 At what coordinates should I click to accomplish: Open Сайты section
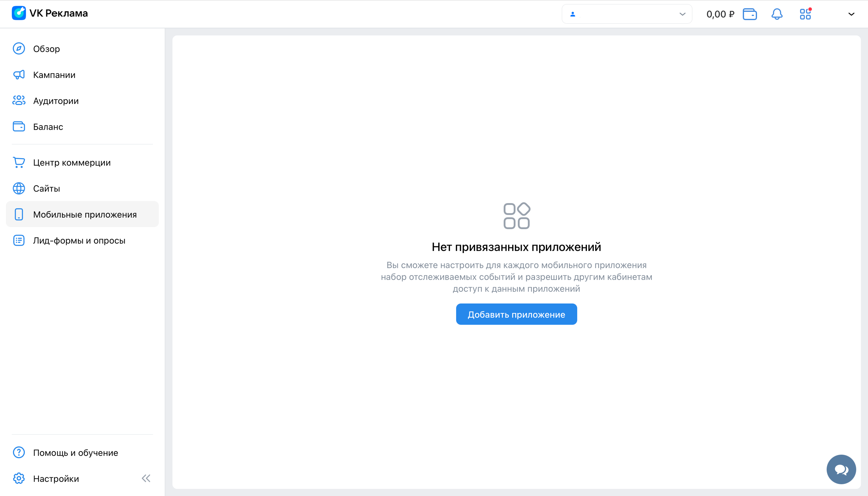[x=47, y=188]
